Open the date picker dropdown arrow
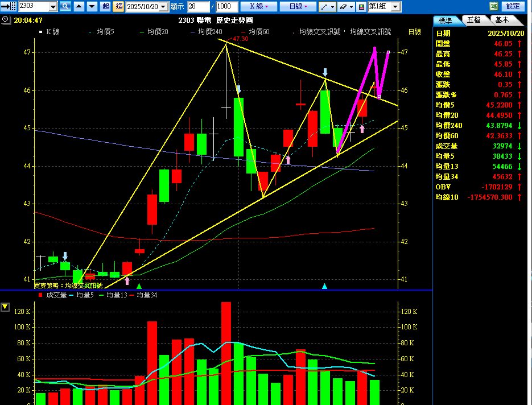 tap(163, 7)
